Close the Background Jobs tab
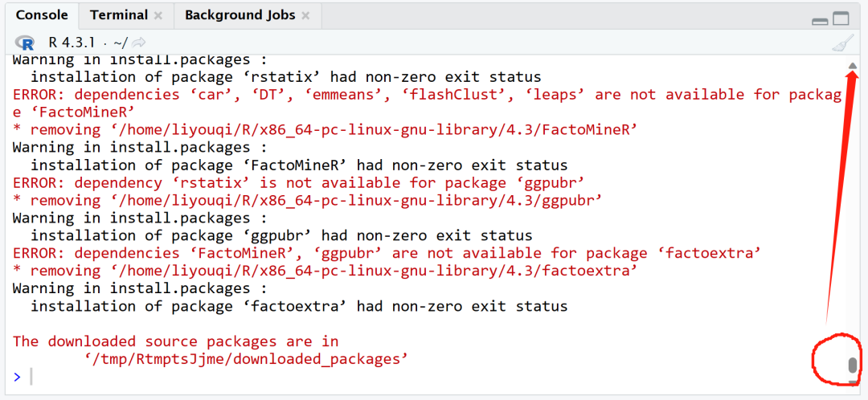Screen dimensions: 868x400 (x=305, y=16)
